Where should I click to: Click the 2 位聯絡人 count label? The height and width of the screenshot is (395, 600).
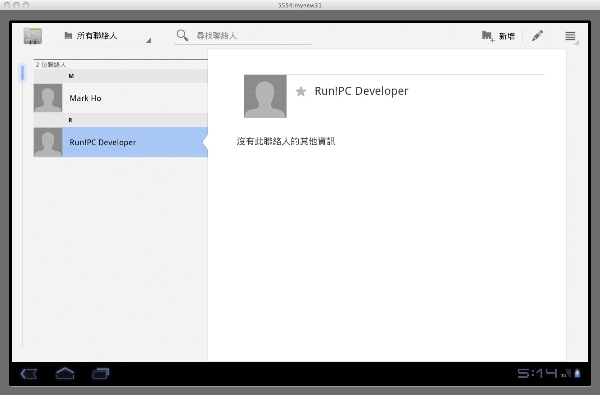point(51,65)
